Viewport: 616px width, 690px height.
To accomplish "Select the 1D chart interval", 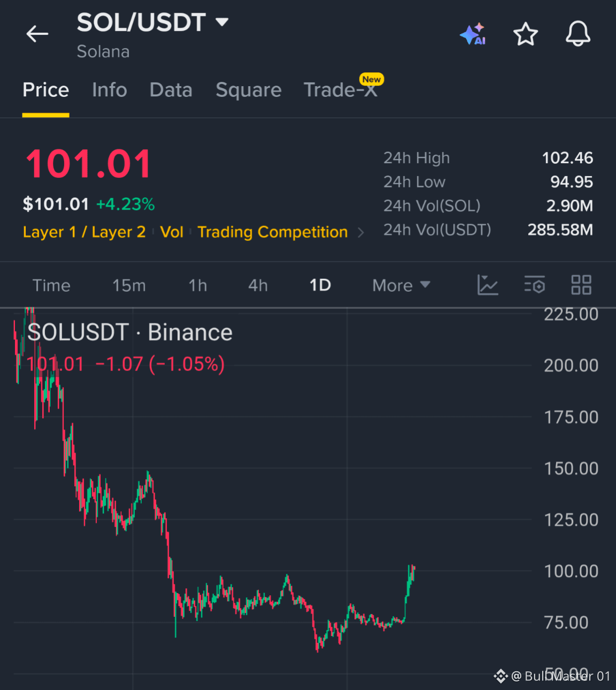I will point(320,285).
